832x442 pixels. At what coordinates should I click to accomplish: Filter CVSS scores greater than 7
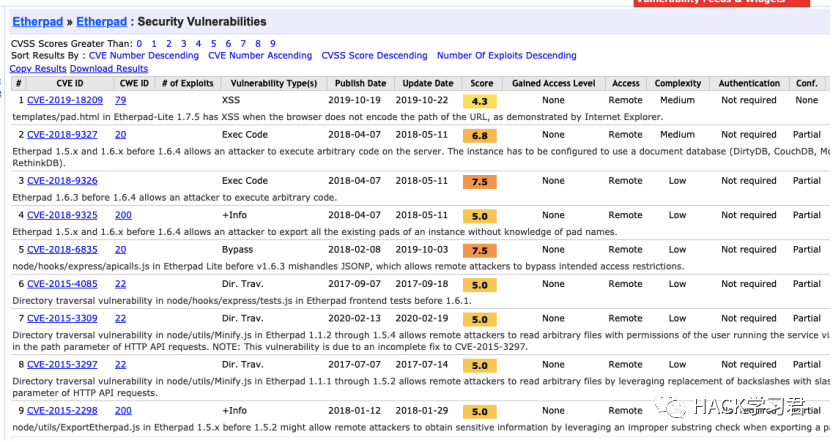click(x=243, y=44)
